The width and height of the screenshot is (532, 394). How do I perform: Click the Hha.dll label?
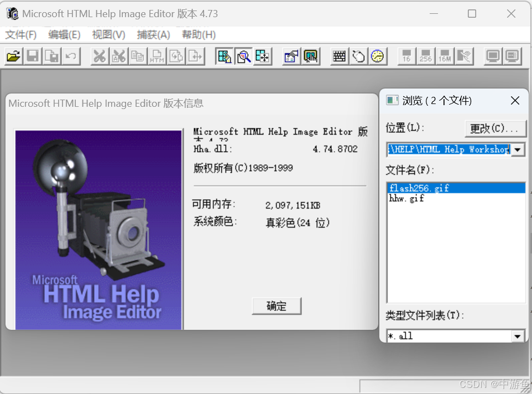(x=213, y=149)
